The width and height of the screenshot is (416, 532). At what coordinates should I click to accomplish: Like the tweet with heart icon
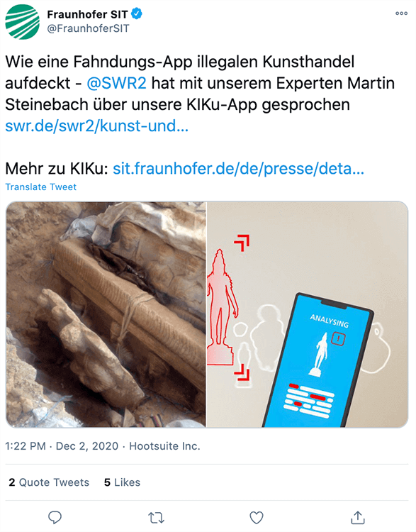point(257,518)
